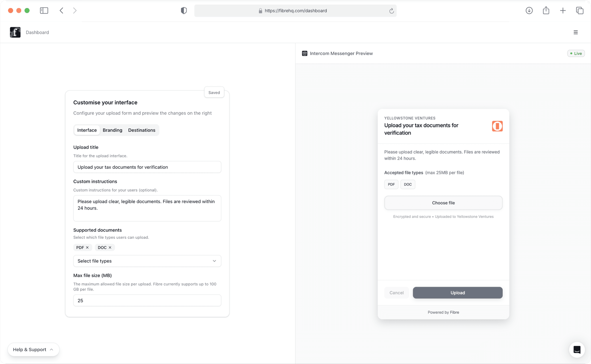Screen dimensions: 591x364
Task: Open the browser downloads icon
Action: click(x=529, y=11)
